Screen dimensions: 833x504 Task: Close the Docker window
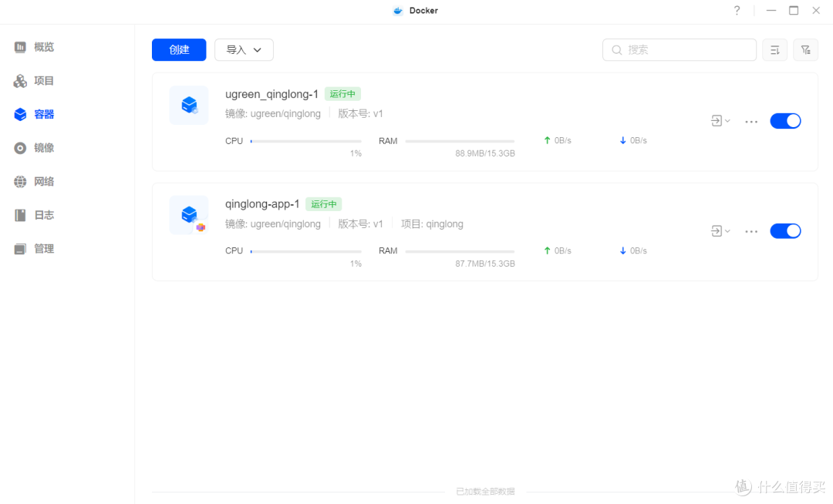pos(816,11)
